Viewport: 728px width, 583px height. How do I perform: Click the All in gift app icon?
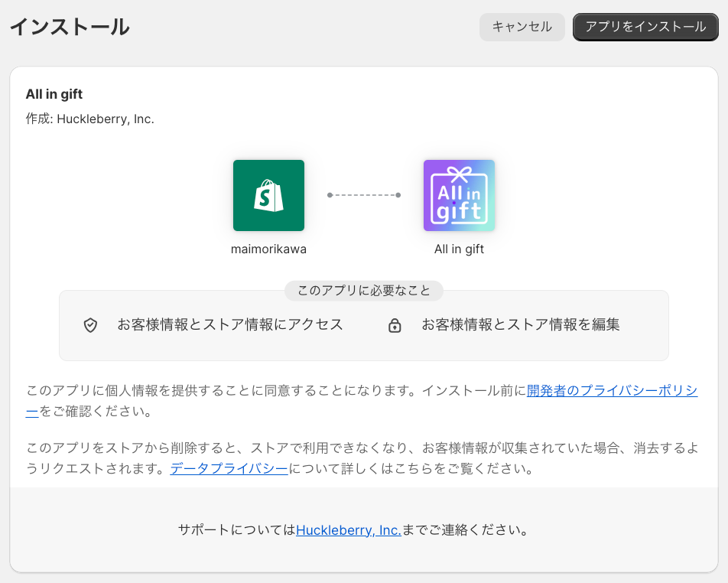coord(459,196)
